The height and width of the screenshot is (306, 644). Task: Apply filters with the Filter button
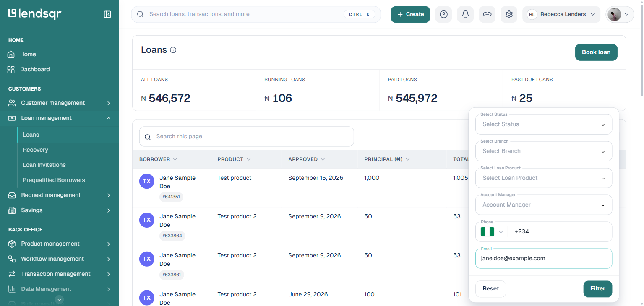click(x=598, y=289)
